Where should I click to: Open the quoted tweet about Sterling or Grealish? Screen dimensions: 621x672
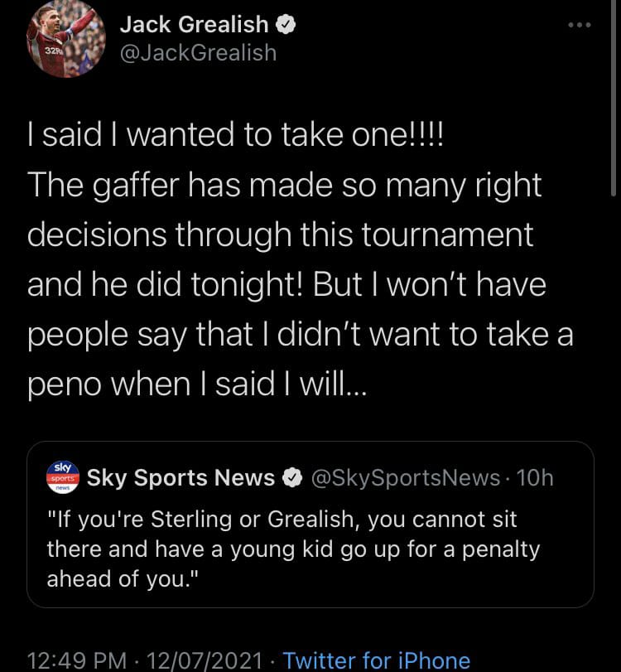310,547
